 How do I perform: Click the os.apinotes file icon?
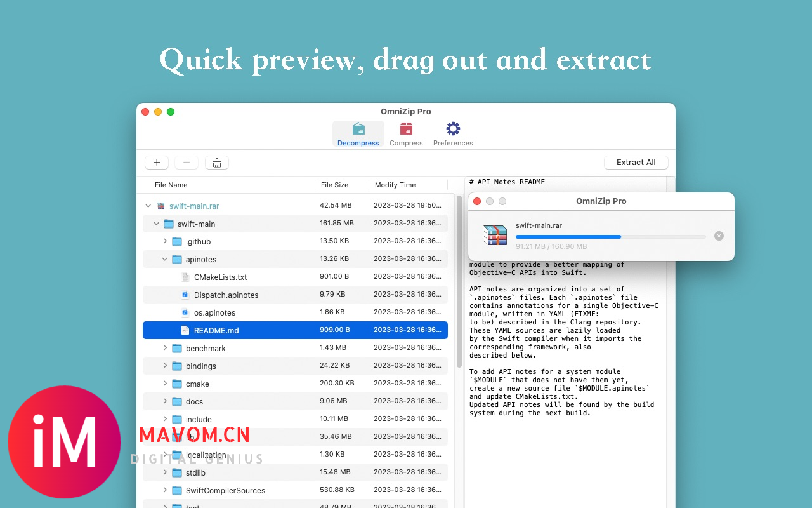[185, 312]
